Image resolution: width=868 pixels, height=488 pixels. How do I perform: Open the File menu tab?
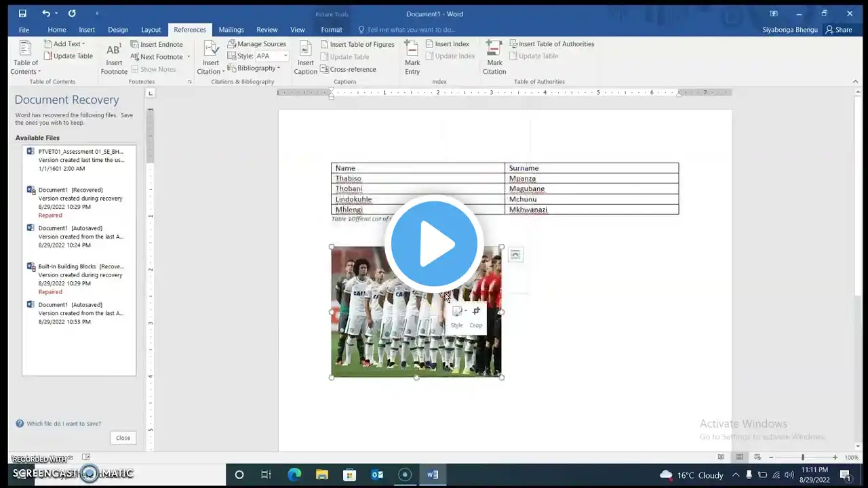point(24,30)
